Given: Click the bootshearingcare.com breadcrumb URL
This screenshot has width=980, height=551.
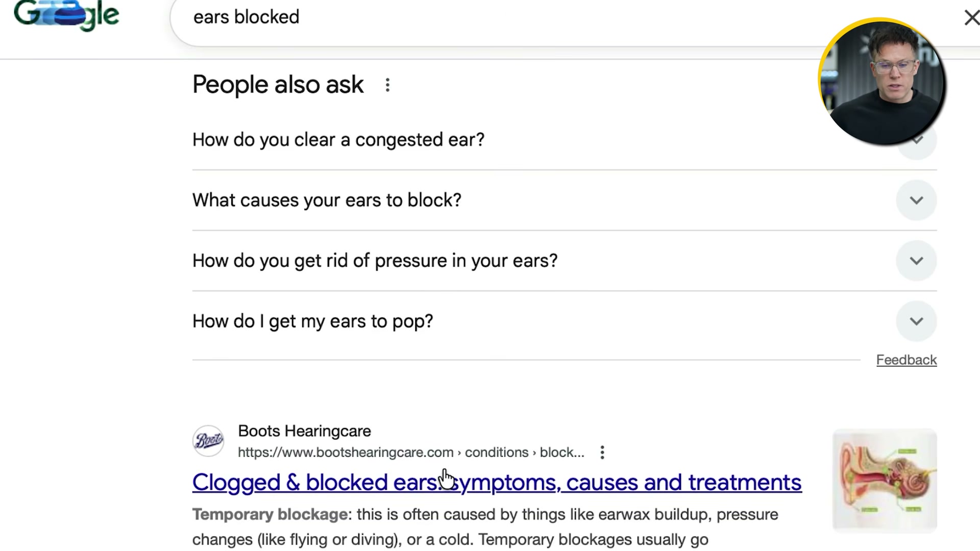Looking at the screenshot, I should click(345, 452).
